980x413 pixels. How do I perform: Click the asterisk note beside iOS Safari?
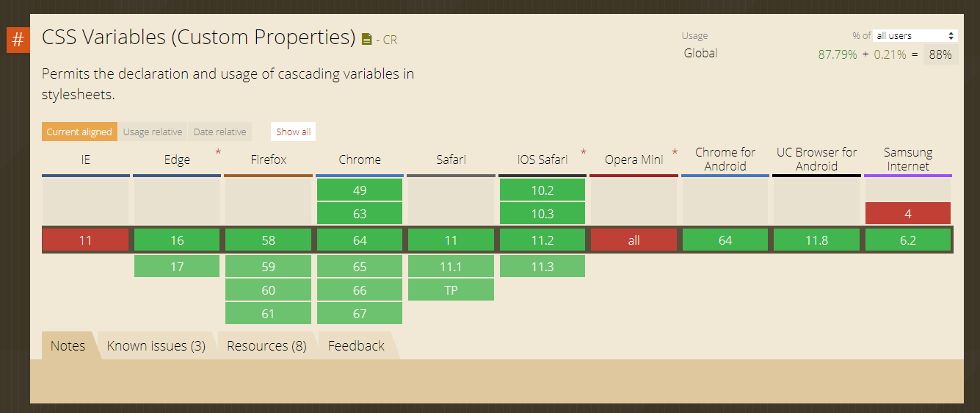pos(583,153)
